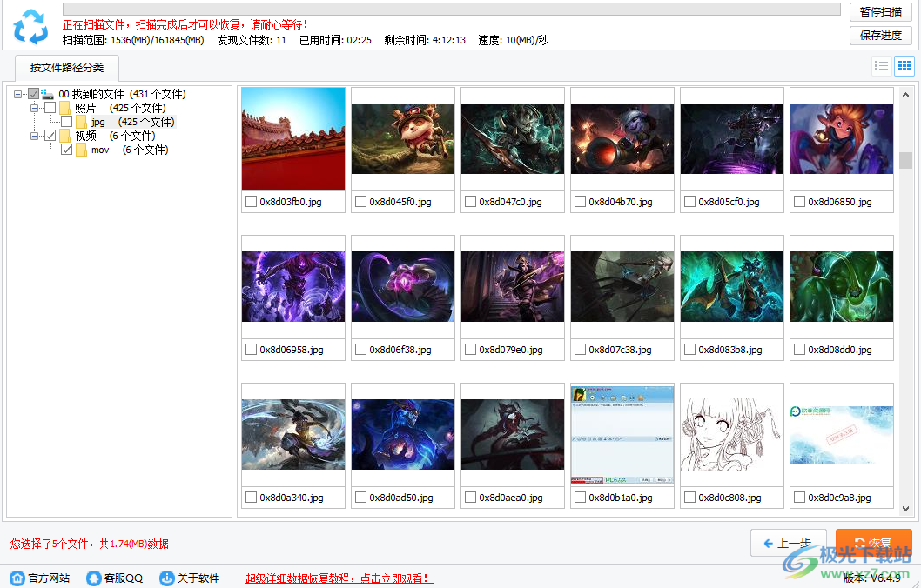Select the 视频 folder icon

click(x=64, y=137)
